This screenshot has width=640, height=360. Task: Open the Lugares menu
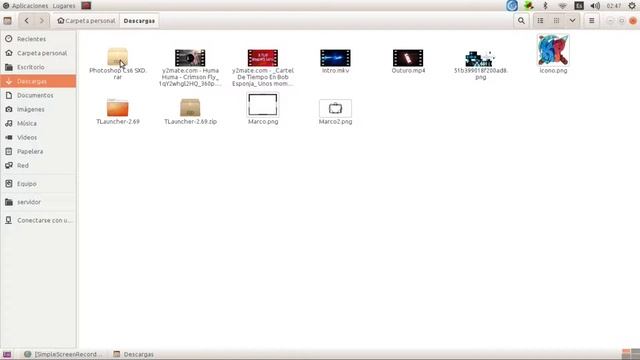coord(64,6)
